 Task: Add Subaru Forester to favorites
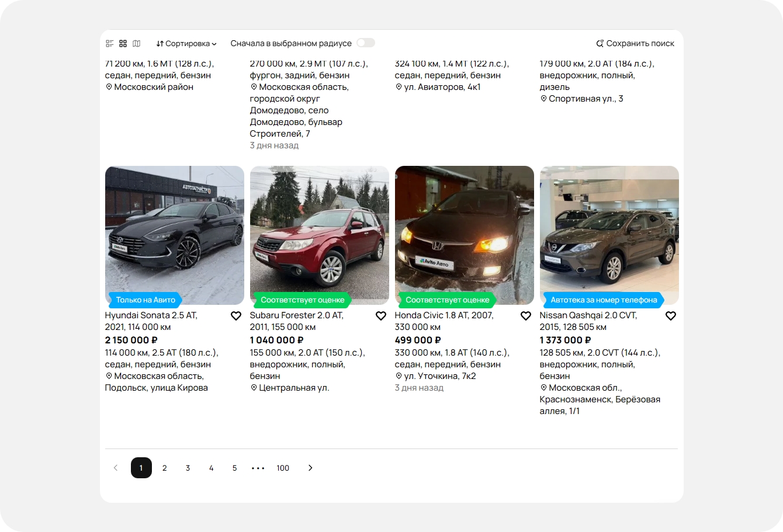(381, 316)
